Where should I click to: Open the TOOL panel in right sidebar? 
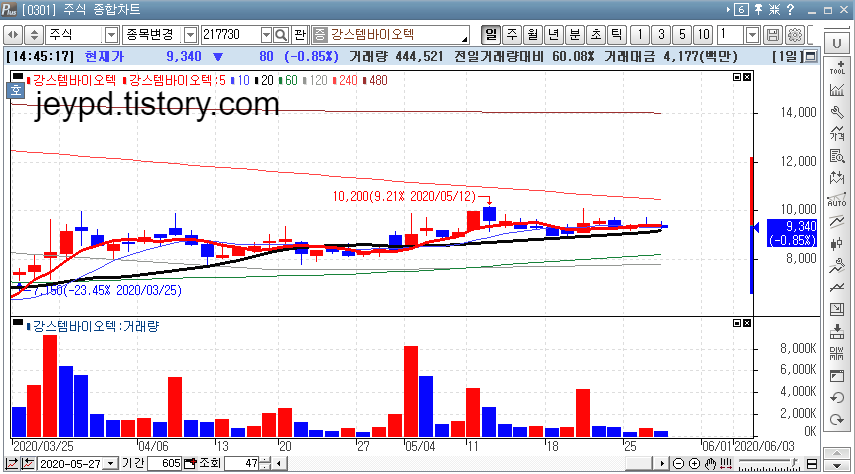tap(837, 67)
